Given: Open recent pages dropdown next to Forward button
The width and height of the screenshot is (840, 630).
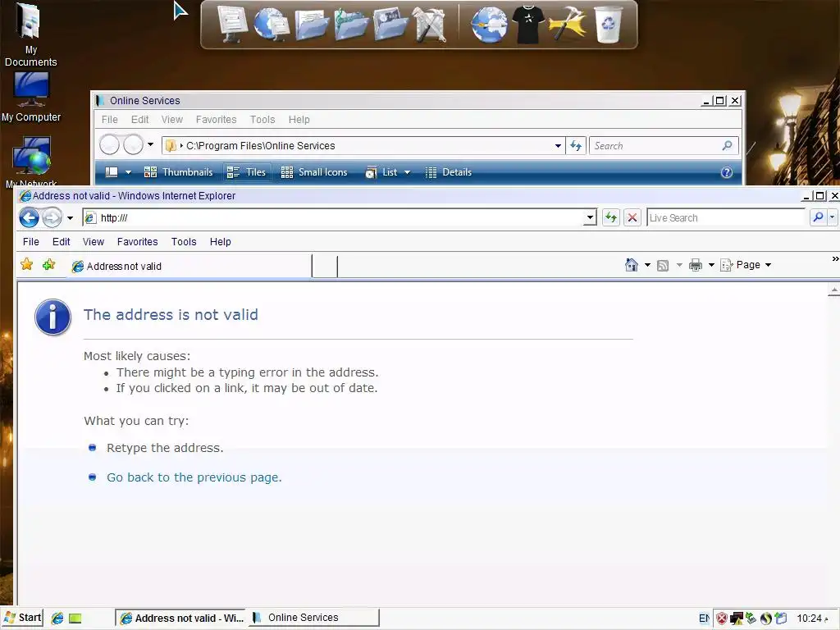Looking at the screenshot, I should coord(71,218).
